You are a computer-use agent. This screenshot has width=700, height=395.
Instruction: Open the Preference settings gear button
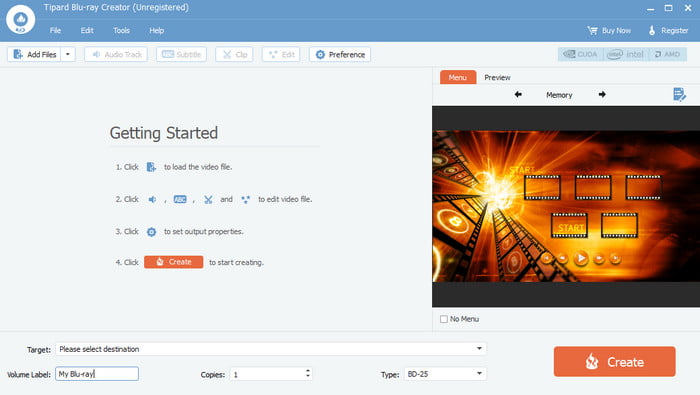click(x=340, y=54)
